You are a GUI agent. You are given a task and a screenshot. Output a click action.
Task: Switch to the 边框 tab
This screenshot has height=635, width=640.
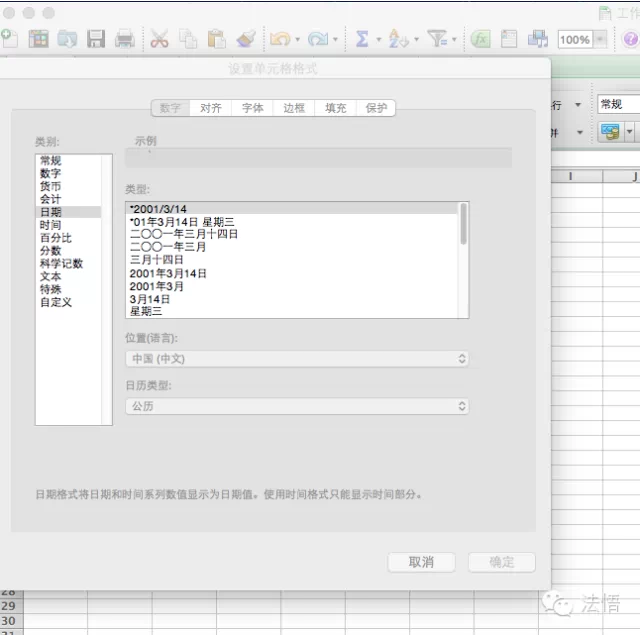click(294, 108)
